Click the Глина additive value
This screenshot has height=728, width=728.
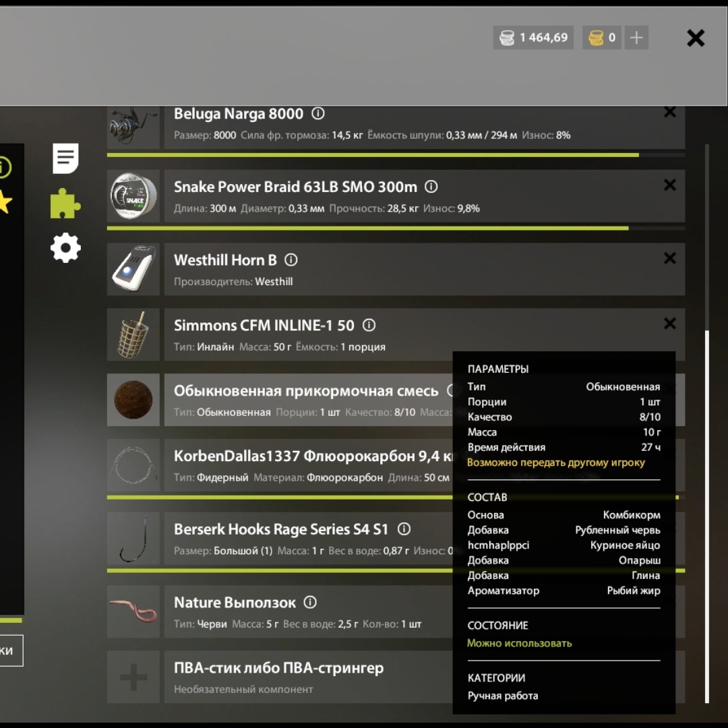click(646, 575)
